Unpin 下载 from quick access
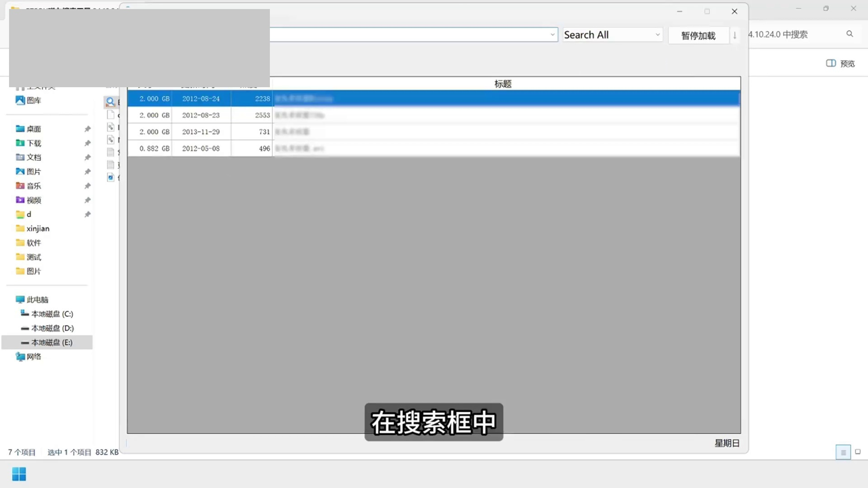 click(87, 143)
